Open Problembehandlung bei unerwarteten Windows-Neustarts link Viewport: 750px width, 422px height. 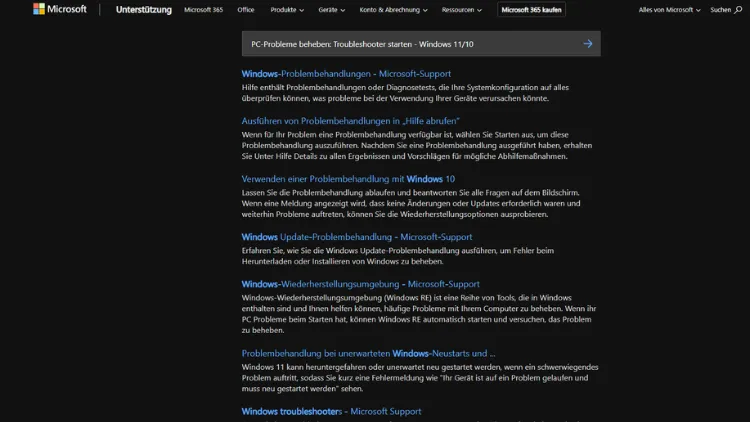tap(368, 354)
